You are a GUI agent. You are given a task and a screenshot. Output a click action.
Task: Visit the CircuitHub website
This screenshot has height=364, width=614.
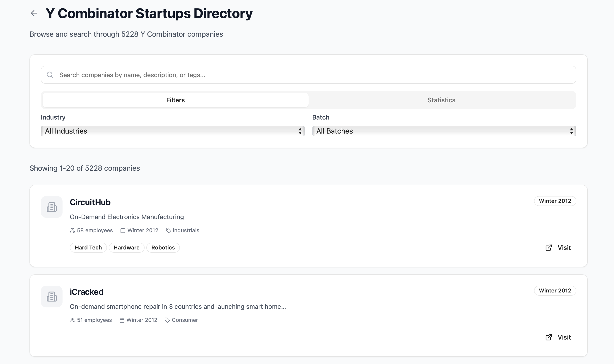[x=564, y=248]
